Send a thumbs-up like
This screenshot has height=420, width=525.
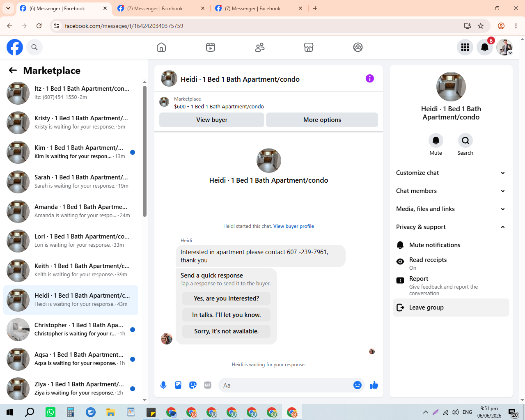[x=374, y=385]
